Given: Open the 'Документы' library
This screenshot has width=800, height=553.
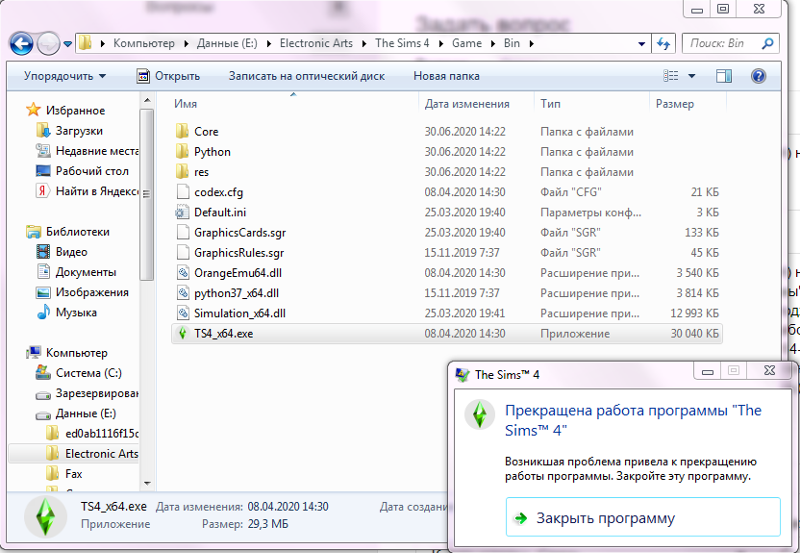Looking at the screenshot, I should pos(77,272).
